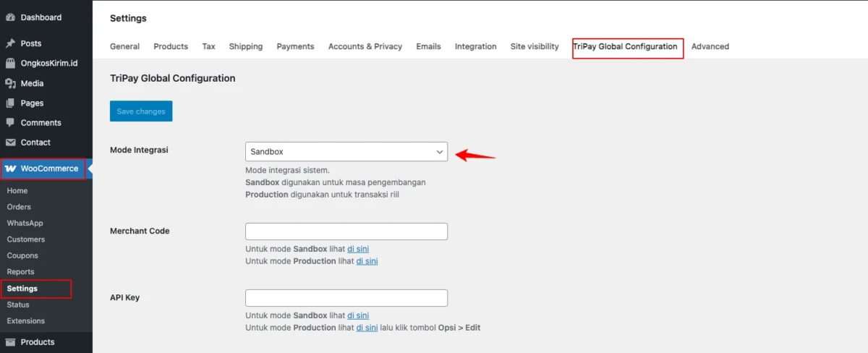Screen dimensions: 868x353
Task: Click the Dashboard gauge icon
Action: pos(10,17)
